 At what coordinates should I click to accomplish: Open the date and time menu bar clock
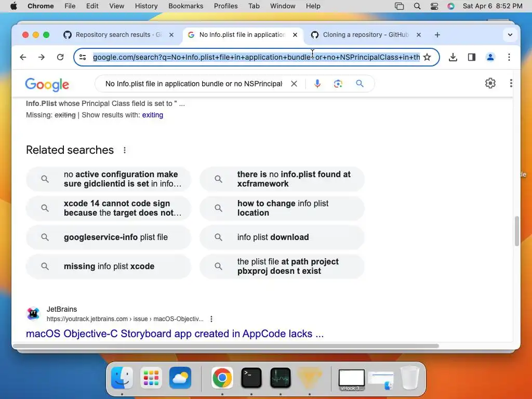pyautogui.click(x=493, y=6)
